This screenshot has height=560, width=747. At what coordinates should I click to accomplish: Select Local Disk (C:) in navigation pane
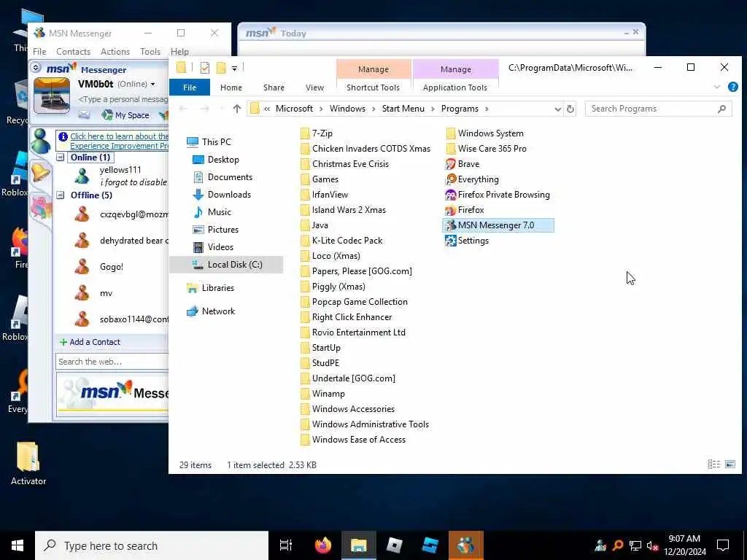226,265
